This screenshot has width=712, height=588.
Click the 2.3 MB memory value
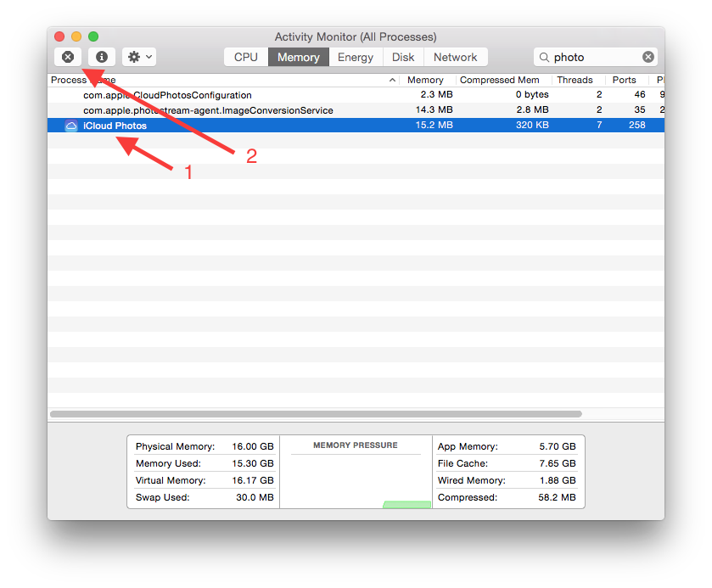[x=436, y=94]
